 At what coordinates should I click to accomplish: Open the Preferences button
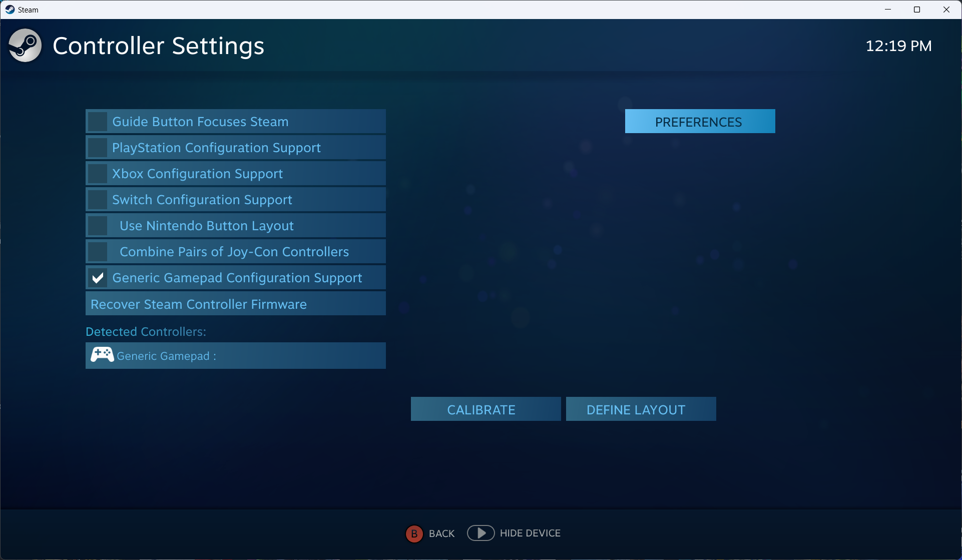pyautogui.click(x=699, y=122)
